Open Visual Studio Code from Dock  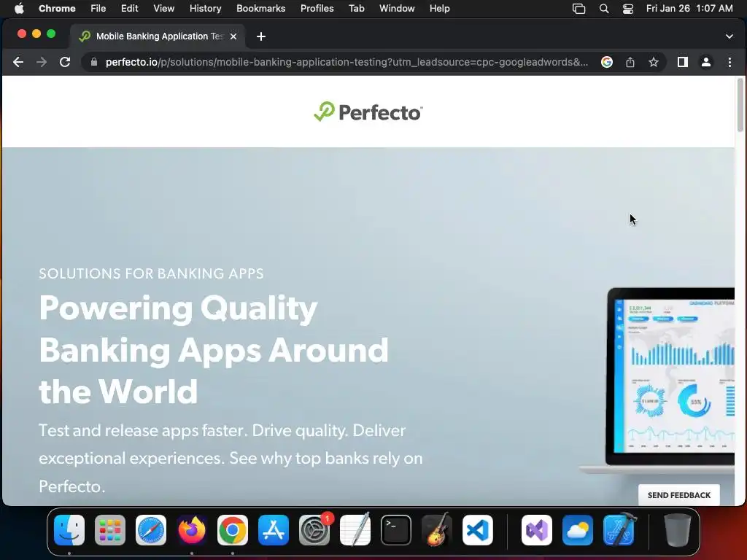pos(478,529)
